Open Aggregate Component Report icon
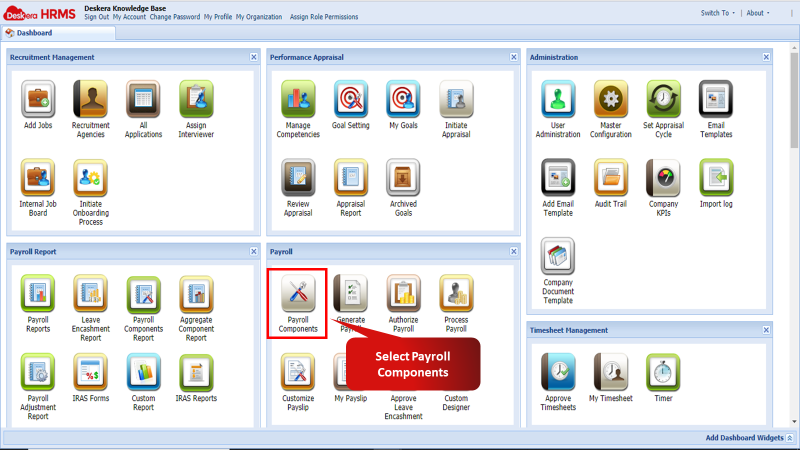The width and height of the screenshot is (800, 450). pyautogui.click(x=196, y=294)
